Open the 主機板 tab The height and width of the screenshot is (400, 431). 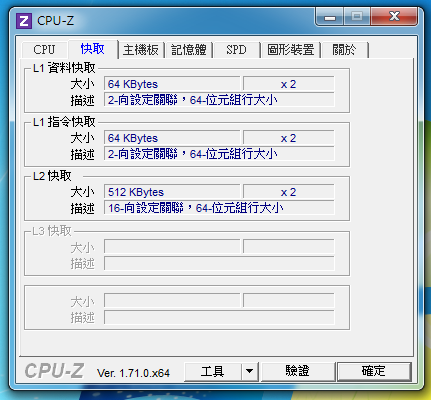141,50
